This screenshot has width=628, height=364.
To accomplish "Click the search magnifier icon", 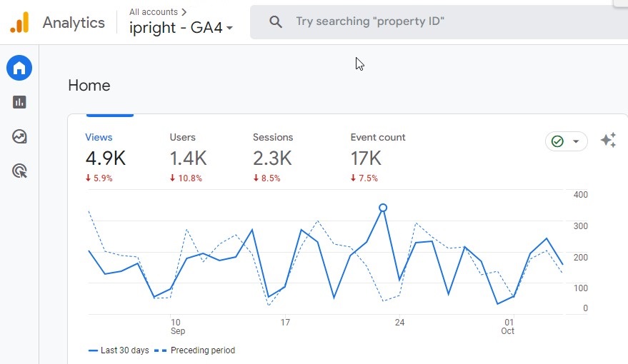I will 276,22.
